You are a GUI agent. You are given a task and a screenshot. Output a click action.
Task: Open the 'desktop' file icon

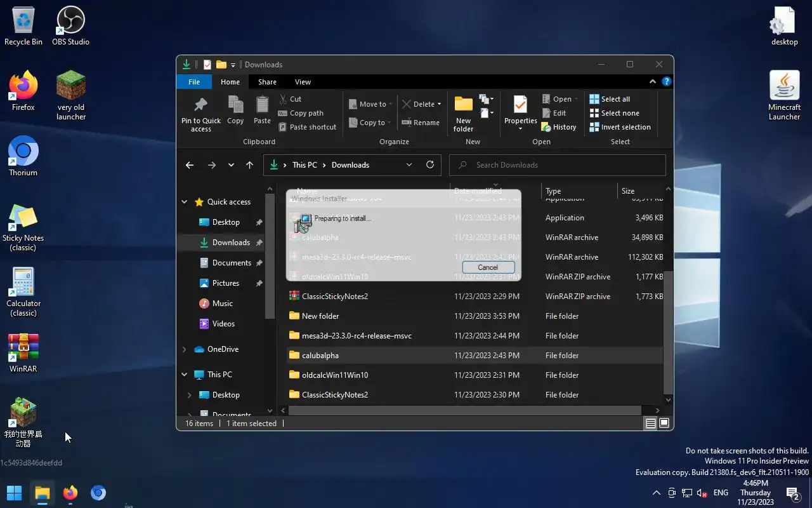pos(784,26)
